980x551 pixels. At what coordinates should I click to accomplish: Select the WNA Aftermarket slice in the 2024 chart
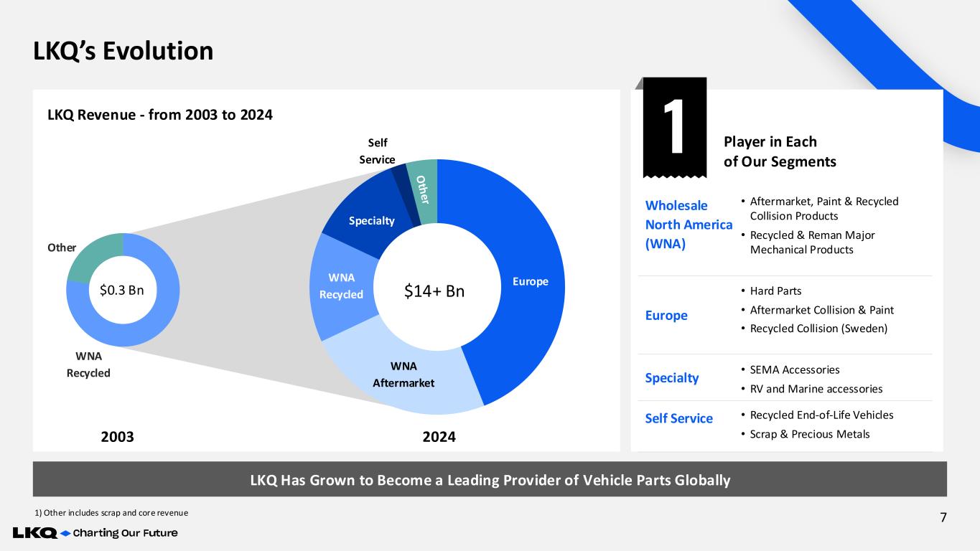(404, 375)
